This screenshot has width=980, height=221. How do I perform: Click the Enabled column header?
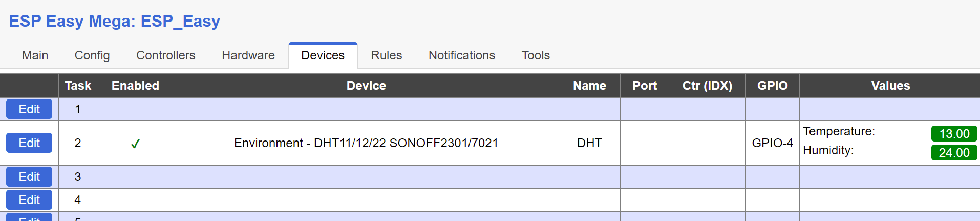[x=135, y=86]
